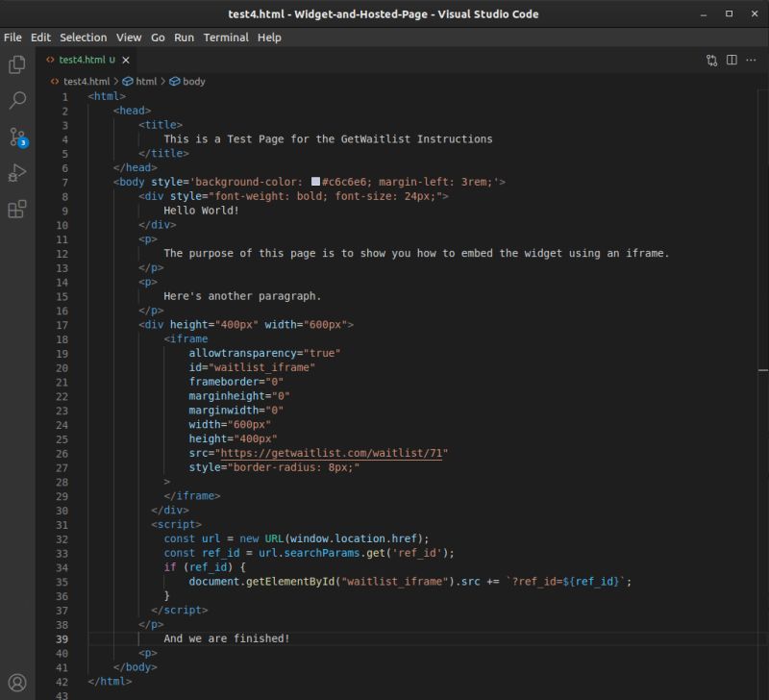Close the test4.html tab

(126, 60)
